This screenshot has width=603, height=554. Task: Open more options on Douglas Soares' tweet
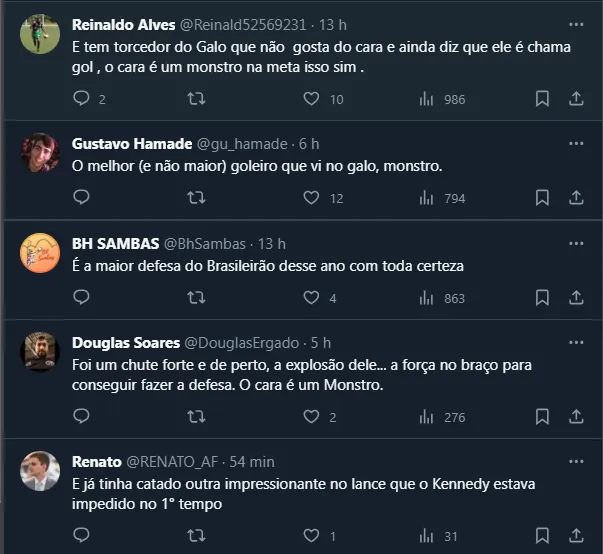pos(576,342)
